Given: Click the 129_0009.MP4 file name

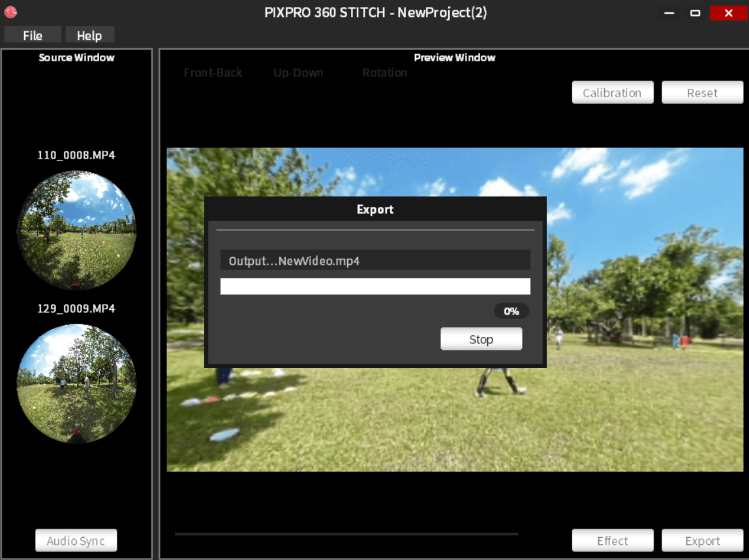Looking at the screenshot, I should point(76,308).
